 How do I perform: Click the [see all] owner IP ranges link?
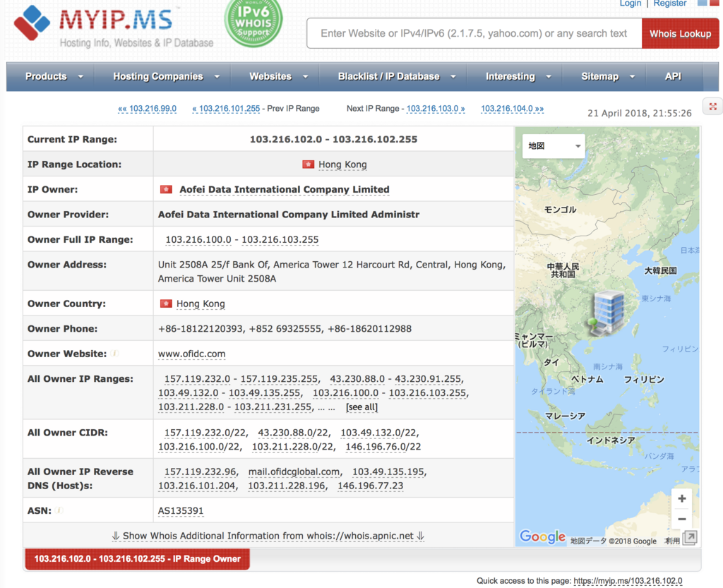(x=361, y=407)
